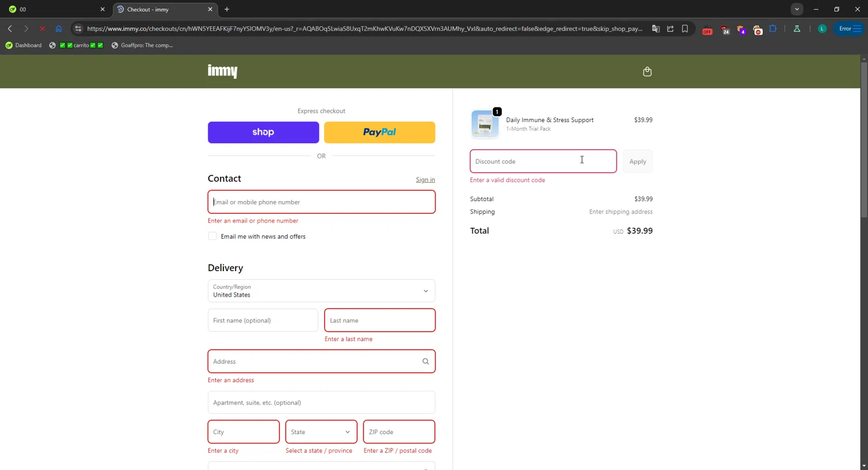
Task: Click the address search magnifier icon
Action: [x=425, y=361]
